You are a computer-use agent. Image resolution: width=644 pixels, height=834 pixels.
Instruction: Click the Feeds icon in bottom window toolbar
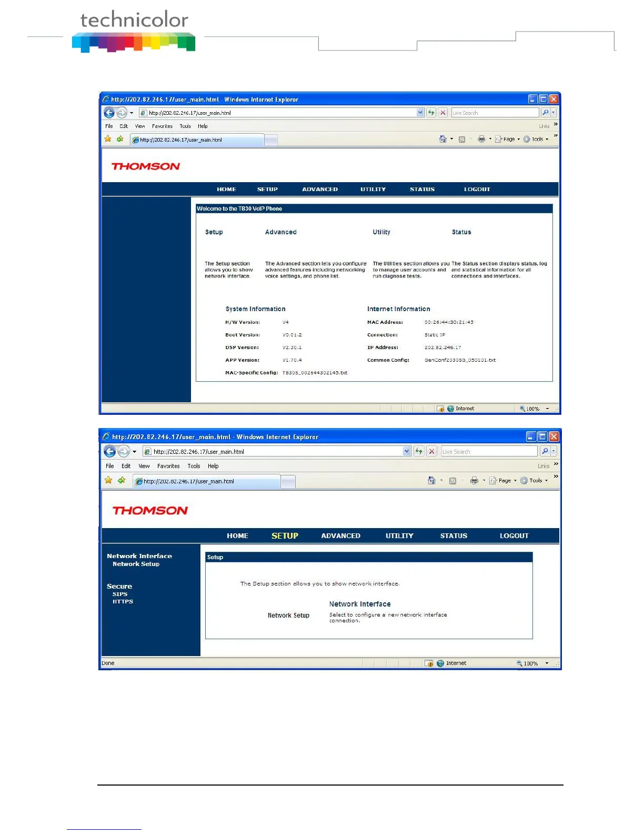[x=452, y=481]
